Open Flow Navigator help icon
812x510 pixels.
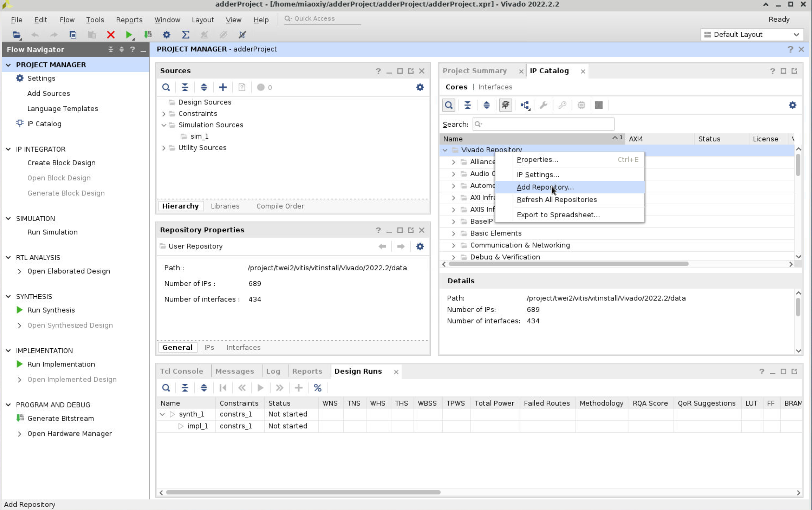pyautogui.click(x=133, y=49)
